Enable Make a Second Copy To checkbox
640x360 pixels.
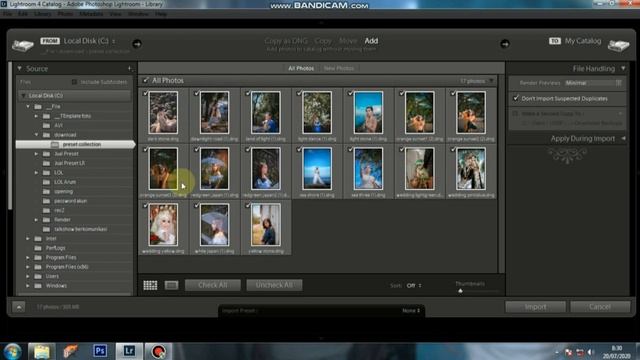515,113
